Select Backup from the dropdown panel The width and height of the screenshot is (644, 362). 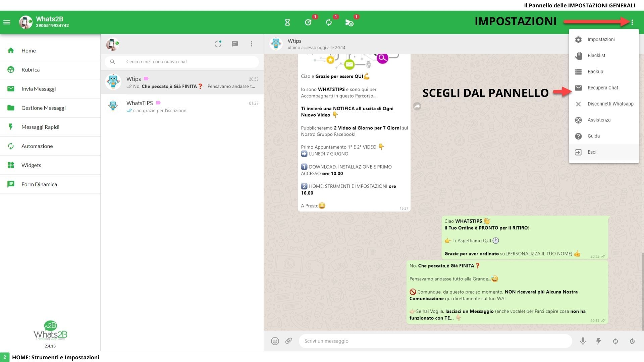tap(604, 72)
